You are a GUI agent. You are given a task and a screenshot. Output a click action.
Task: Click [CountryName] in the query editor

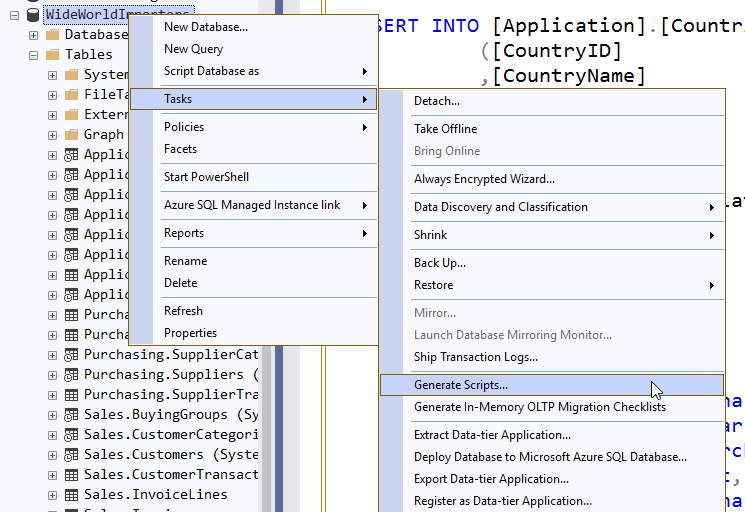[x=569, y=76]
